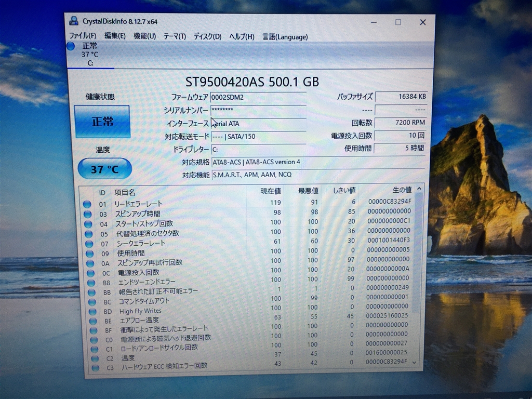Click the S.M.A.R.T., APM, AAM, NCQ features field

point(318,175)
